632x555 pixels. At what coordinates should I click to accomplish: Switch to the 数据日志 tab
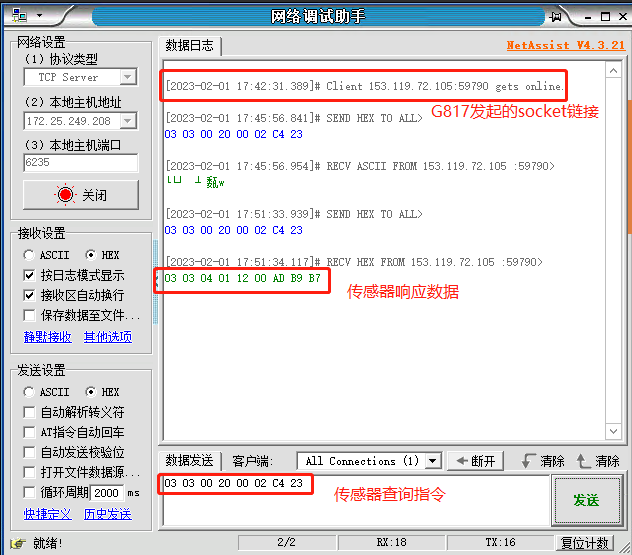pyautogui.click(x=189, y=45)
